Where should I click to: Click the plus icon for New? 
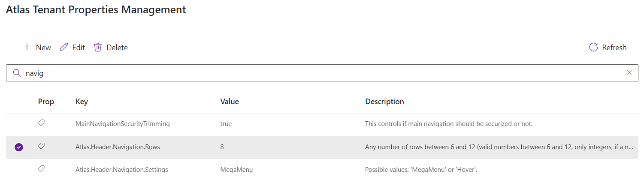pyautogui.click(x=27, y=47)
